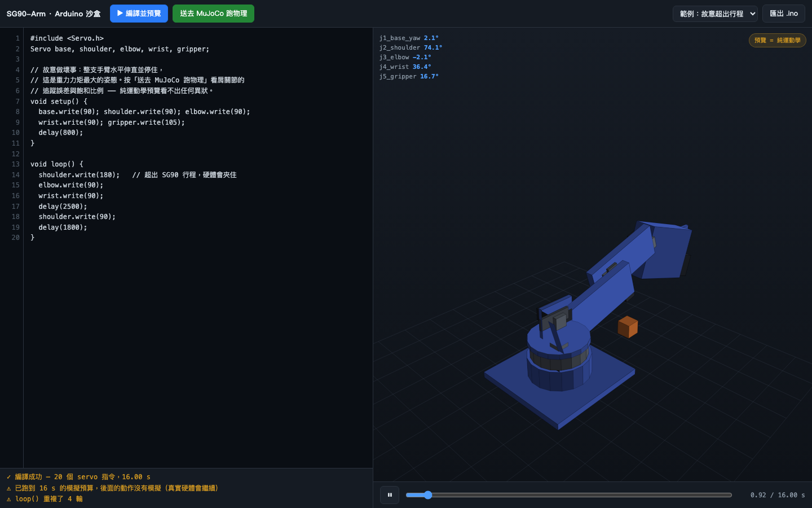The width and height of the screenshot is (812, 508).
Task: Click the line shoulder.write(180);
Action: click(x=79, y=175)
